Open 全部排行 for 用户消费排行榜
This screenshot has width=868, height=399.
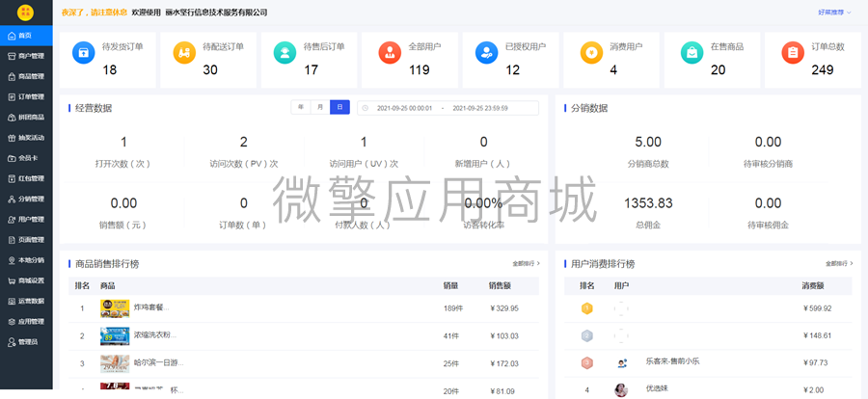pyautogui.click(x=839, y=264)
